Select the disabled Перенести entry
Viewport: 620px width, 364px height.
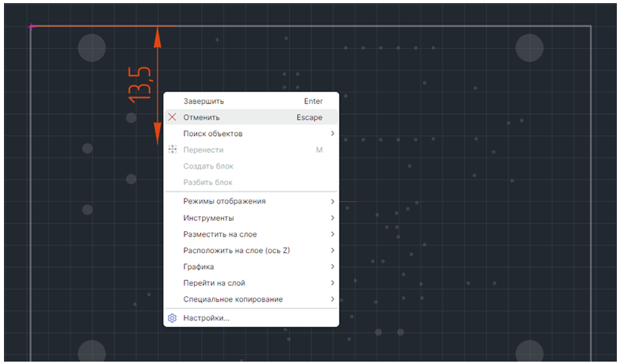(x=251, y=150)
